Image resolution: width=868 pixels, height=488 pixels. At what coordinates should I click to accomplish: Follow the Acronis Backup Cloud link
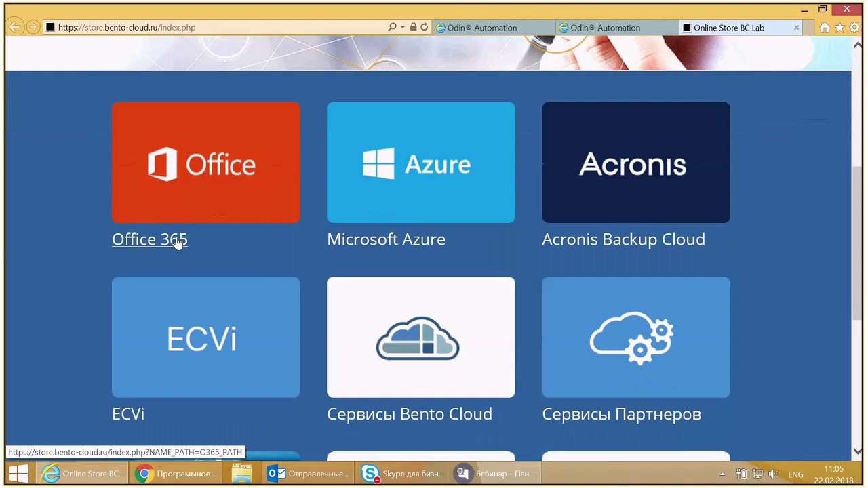click(x=623, y=239)
